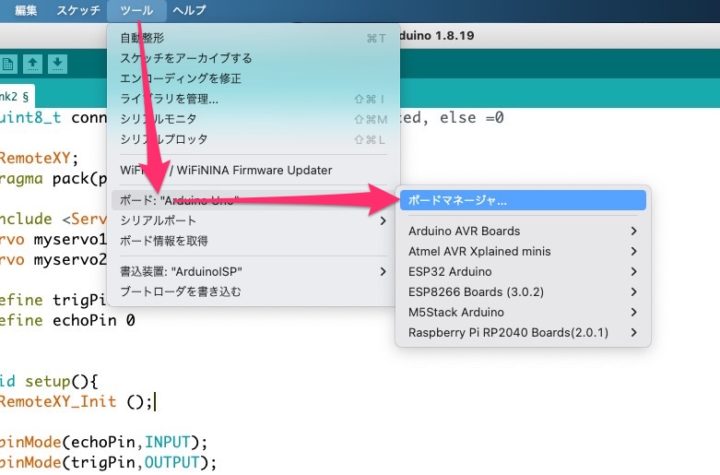Screen dimensions: 720x475
Task: Click the Open sketch up-arrow icon
Action: [x=33, y=64]
